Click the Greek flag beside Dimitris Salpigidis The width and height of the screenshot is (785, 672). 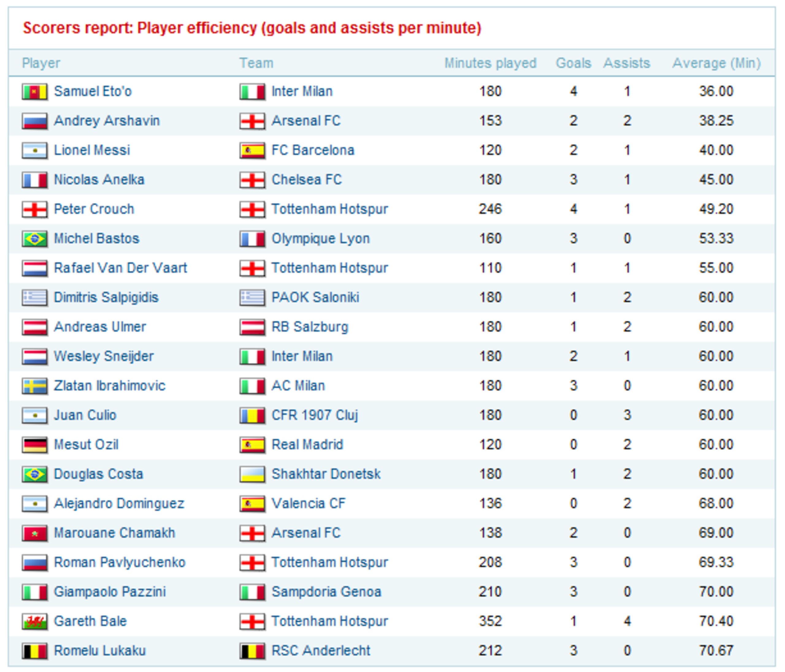coord(35,298)
